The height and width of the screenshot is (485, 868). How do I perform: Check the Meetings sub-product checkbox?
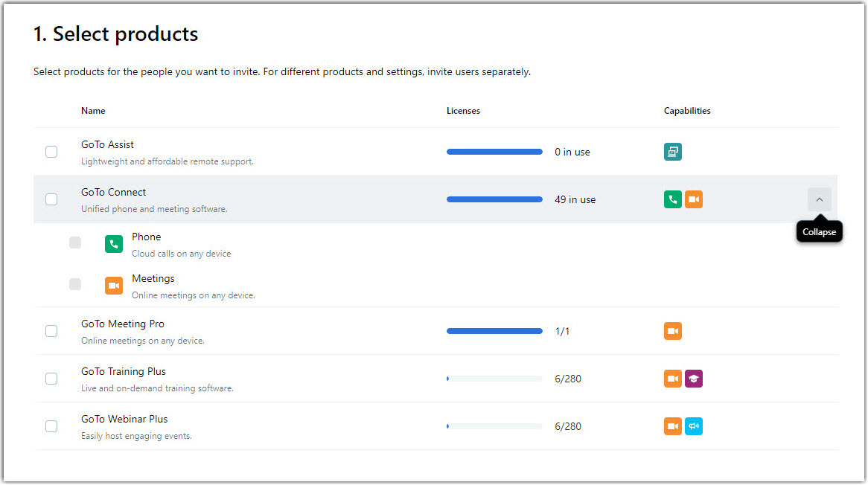[x=74, y=283]
